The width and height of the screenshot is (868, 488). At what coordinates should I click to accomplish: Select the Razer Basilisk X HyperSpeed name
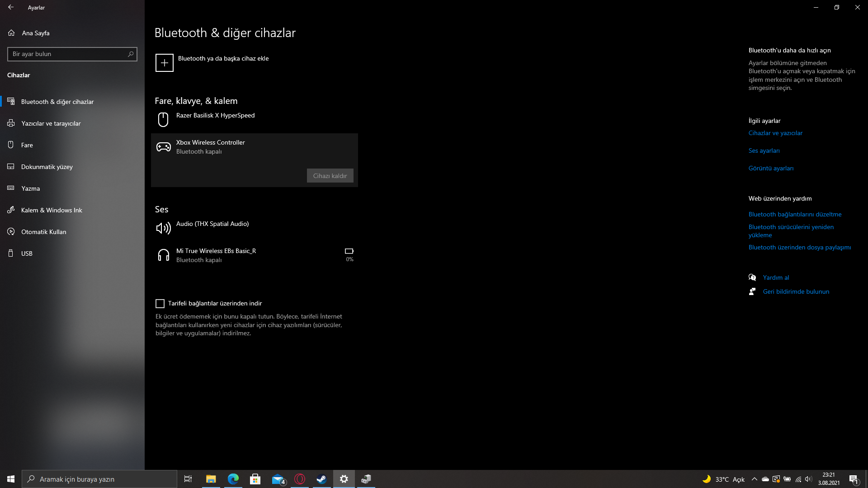click(215, 115)
